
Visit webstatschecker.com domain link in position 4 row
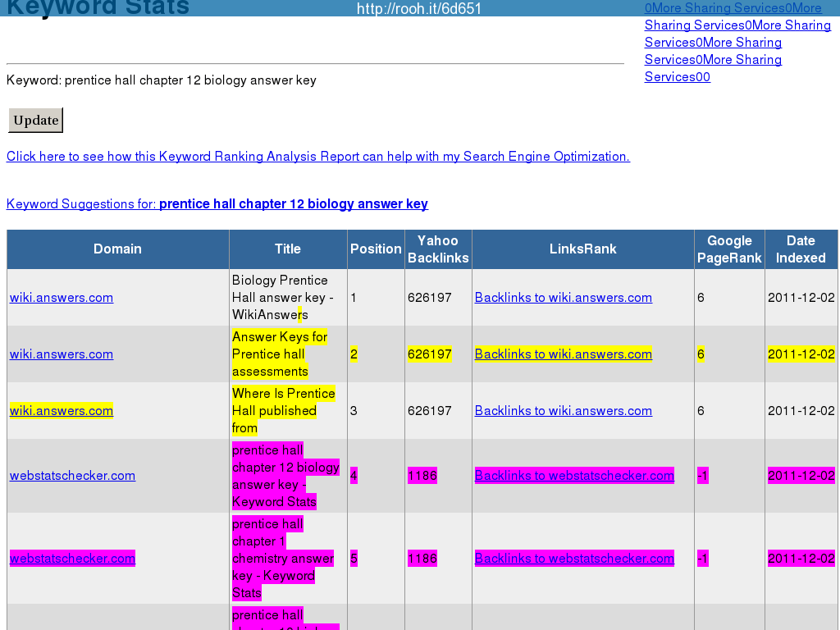[x=72, y=476]
